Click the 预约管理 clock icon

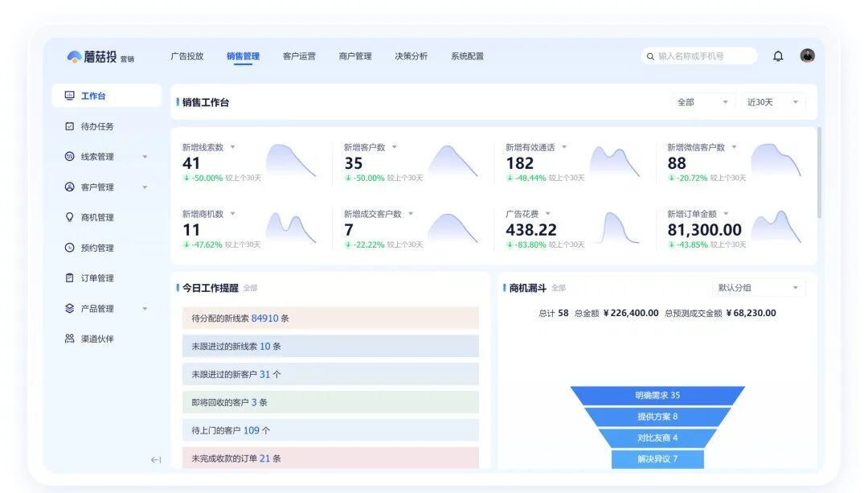[x=70, y=248]
